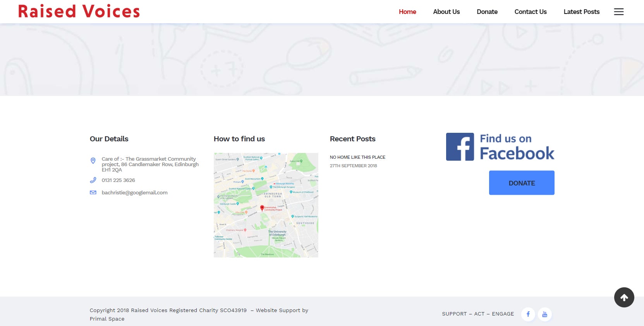Click the Primal Space link

[x=107, y=319]
